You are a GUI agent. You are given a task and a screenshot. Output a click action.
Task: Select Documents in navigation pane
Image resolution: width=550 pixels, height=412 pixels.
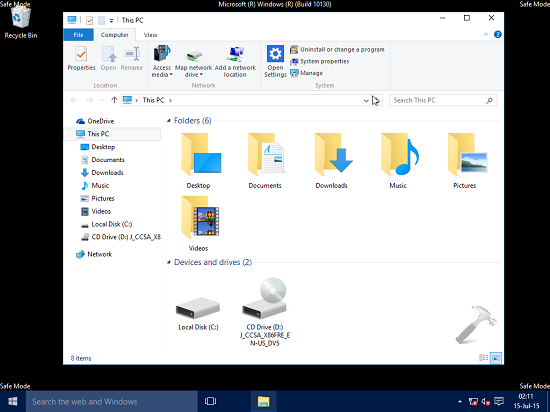tap(102, 160)
